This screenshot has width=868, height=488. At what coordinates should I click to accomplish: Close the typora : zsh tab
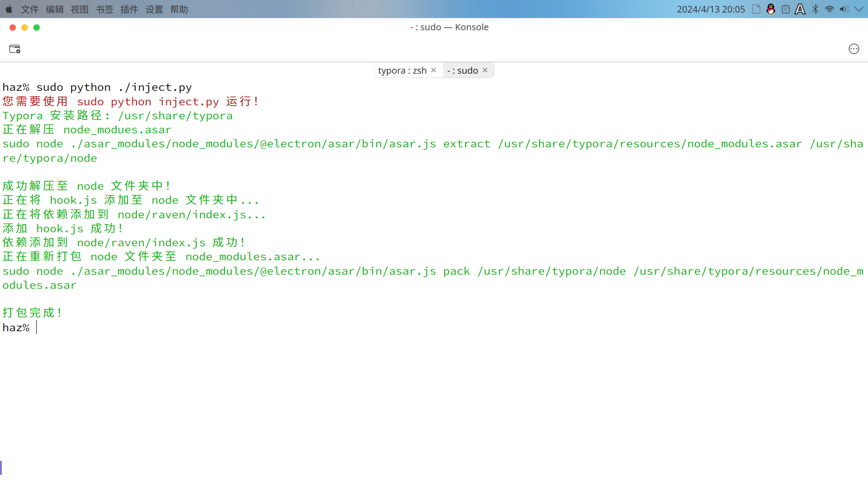tap(434, 70)
